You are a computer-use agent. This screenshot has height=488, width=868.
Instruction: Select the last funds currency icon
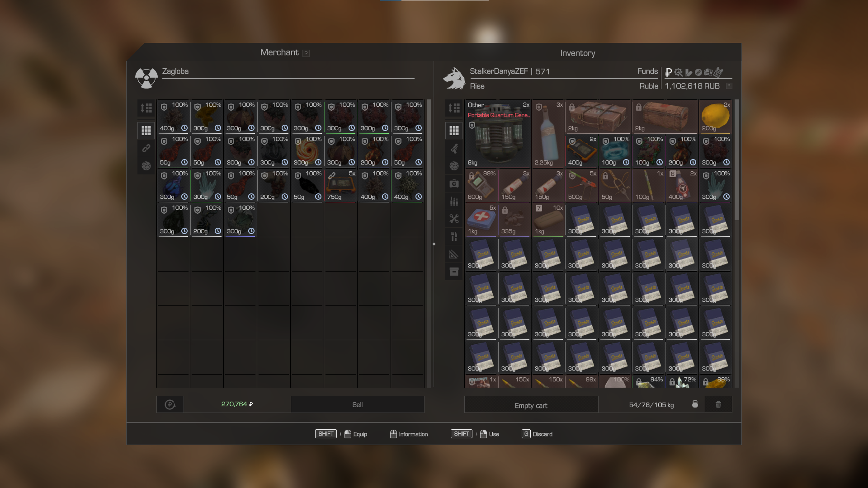pyautogui.click(x=718, y=72)
